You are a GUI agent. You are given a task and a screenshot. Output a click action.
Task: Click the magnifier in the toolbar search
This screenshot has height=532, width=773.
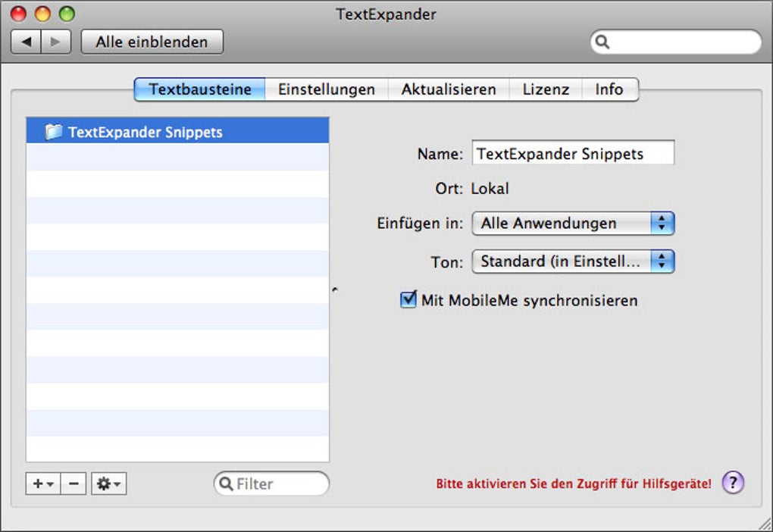tap(602, 42)
